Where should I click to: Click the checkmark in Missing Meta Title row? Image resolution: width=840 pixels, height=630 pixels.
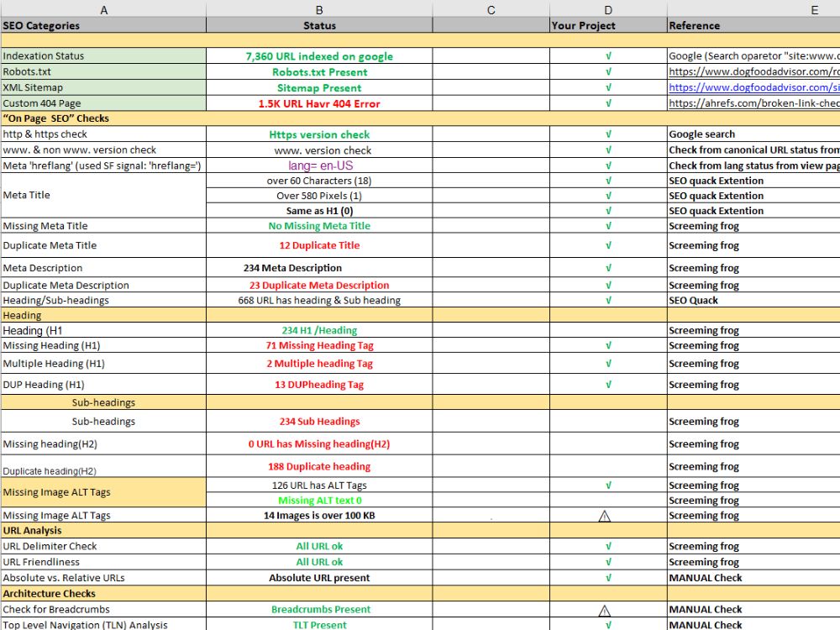[x=608, y=225]
